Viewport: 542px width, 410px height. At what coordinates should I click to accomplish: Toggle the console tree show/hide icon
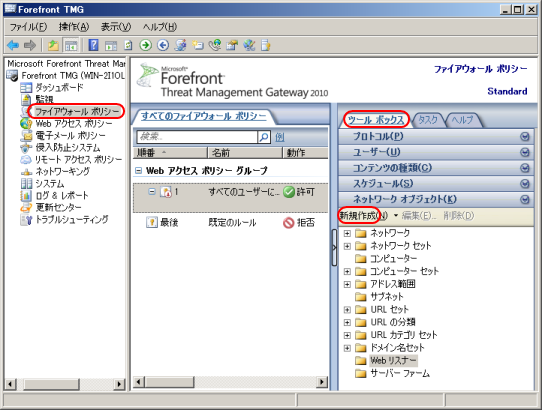tap(71, 45)
